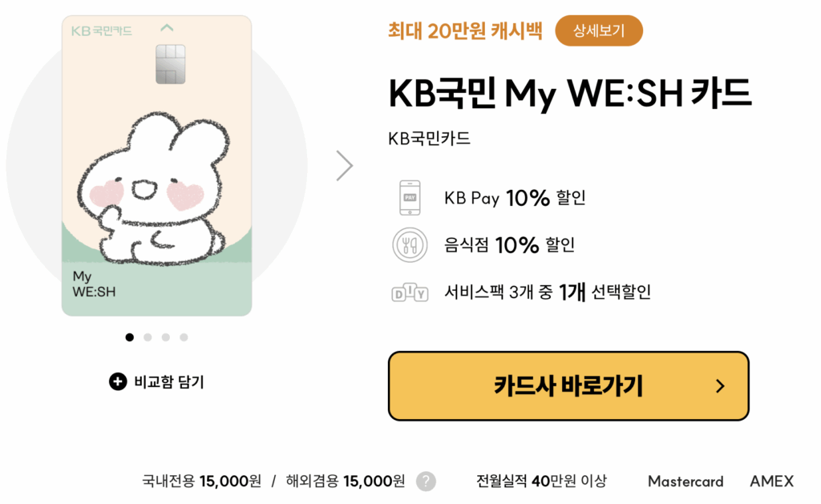The width and height of the screenshot is (821, 504).
Task: Click the My WE:SH rabbit card image
Action: (x=156, y=165)
